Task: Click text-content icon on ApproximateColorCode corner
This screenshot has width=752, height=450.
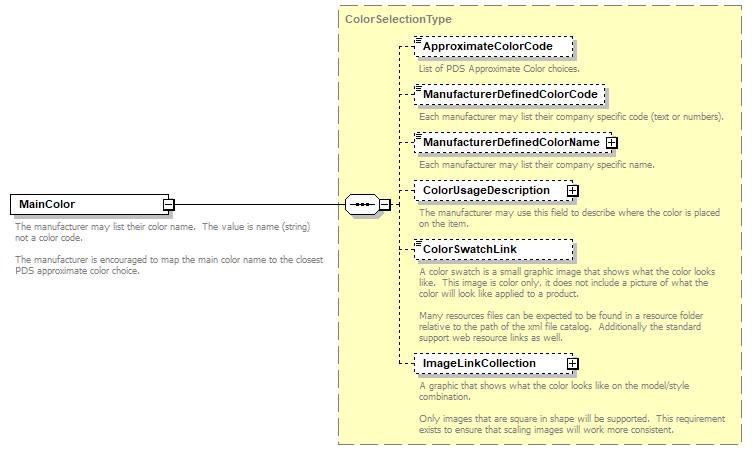Action: click(419, 40)
